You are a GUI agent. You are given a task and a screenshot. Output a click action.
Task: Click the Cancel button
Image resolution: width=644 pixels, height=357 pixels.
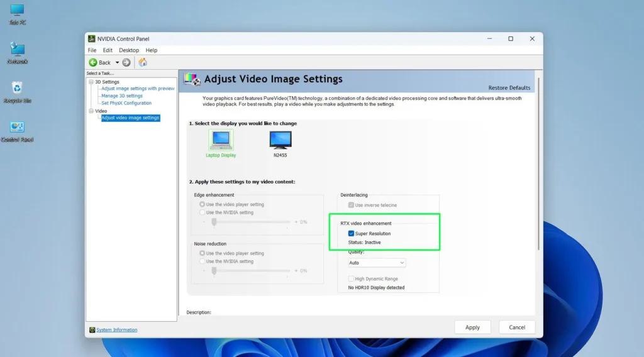point(517,327)
